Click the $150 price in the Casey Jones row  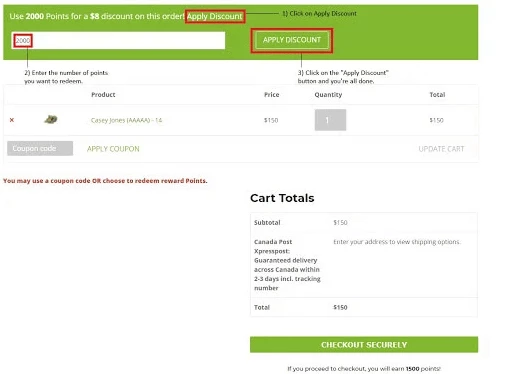271,120
